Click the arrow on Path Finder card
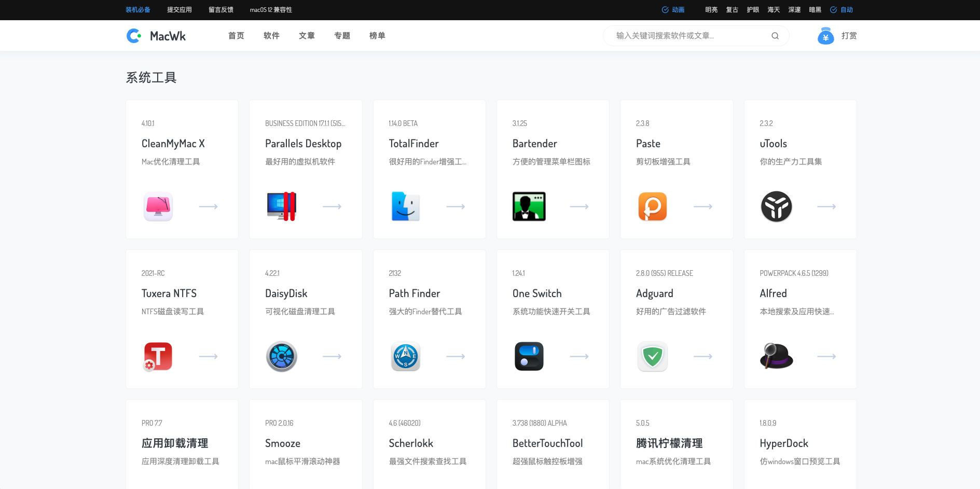This screenshot has height=489, width=980. click(456, 356)
